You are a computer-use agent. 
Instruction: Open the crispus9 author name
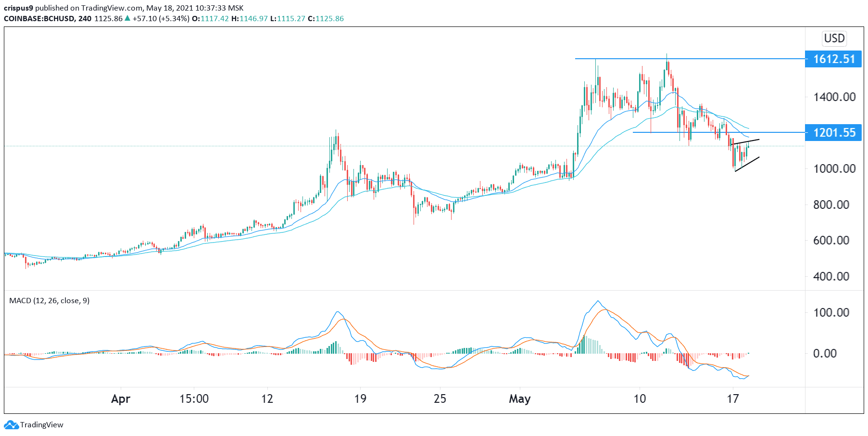(x=18, y=8)
